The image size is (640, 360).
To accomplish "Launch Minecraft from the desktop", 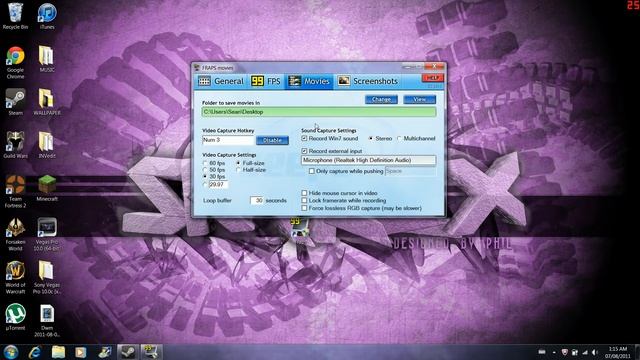I will tap(47, 188).
